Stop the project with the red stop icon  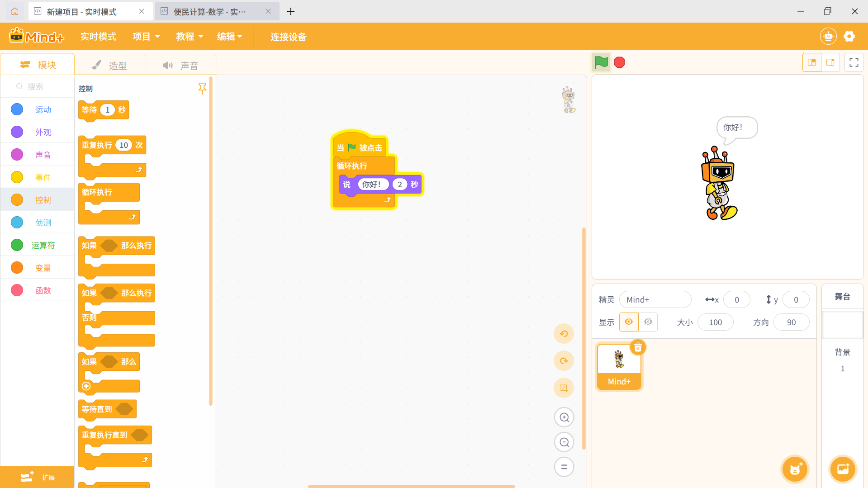tap(619, 62)
